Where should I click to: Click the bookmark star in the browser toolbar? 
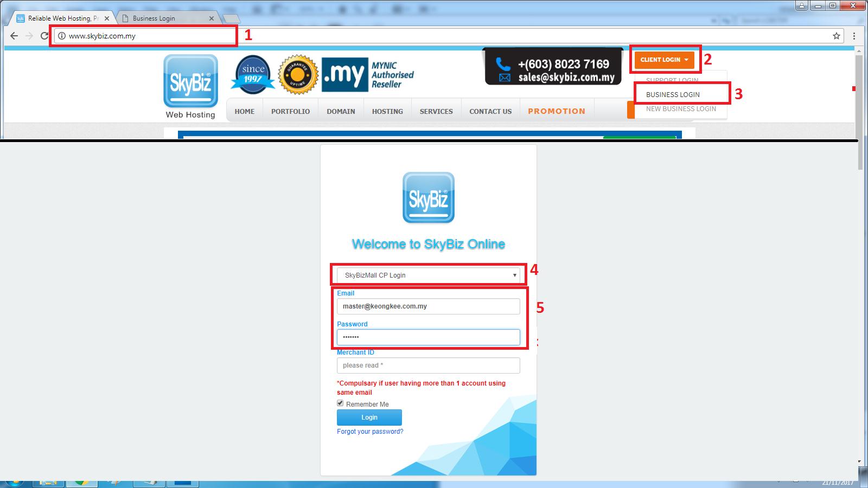pos(836,36)
